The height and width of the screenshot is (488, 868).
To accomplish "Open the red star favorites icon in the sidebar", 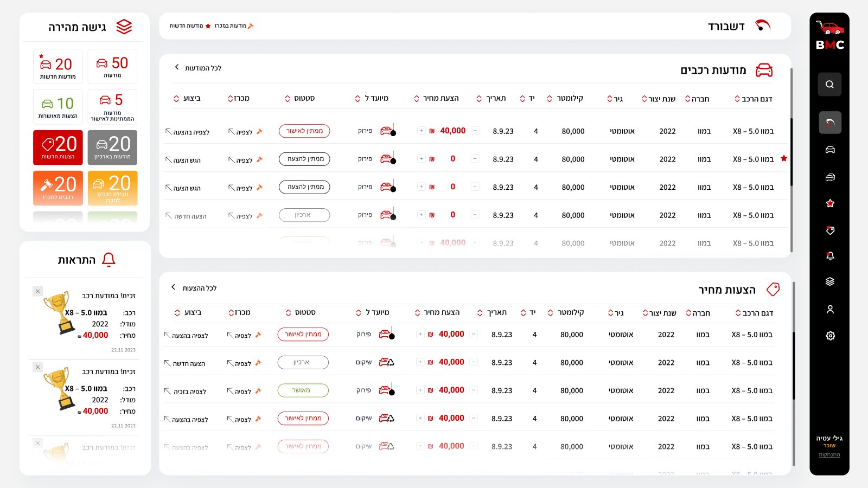I will pos(830,203).
